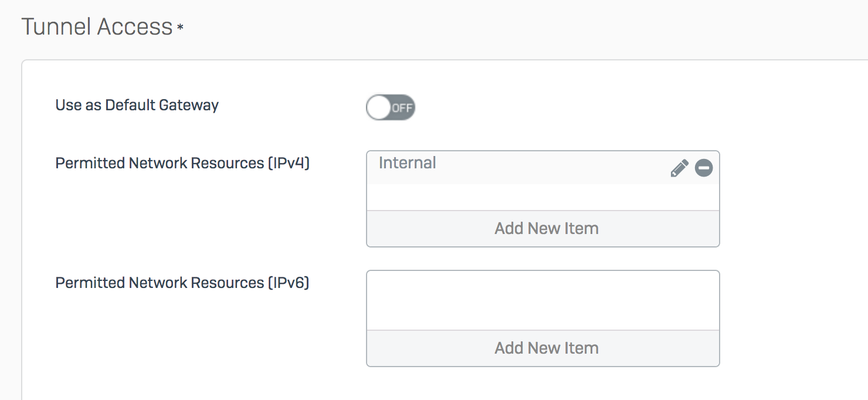This screenshot has width=868, height=400.
Task: Delete Internal with the circular minus button
Action: [x=704, y=168]
